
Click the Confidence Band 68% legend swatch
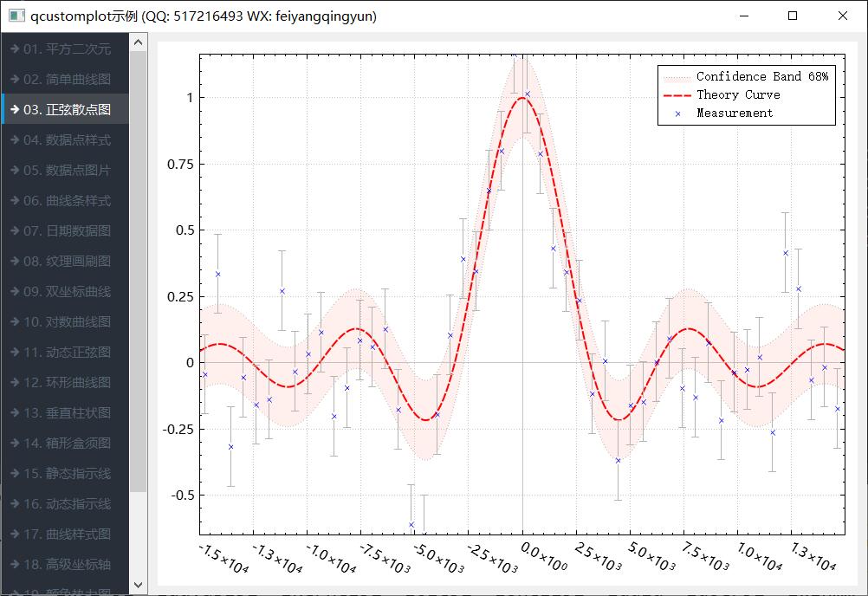coord(677,77)
